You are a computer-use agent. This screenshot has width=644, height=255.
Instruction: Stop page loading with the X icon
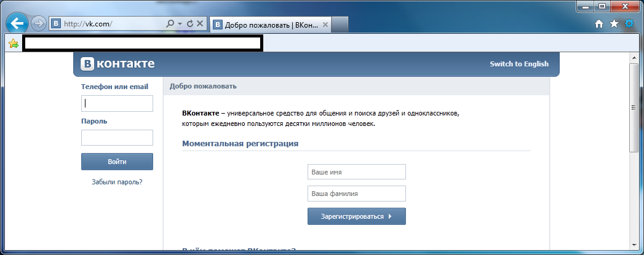[201, 24]
